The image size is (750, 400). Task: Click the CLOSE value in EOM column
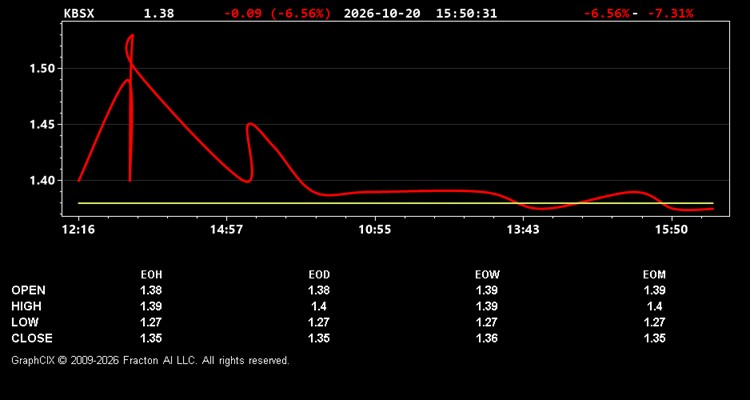[654, 338]
